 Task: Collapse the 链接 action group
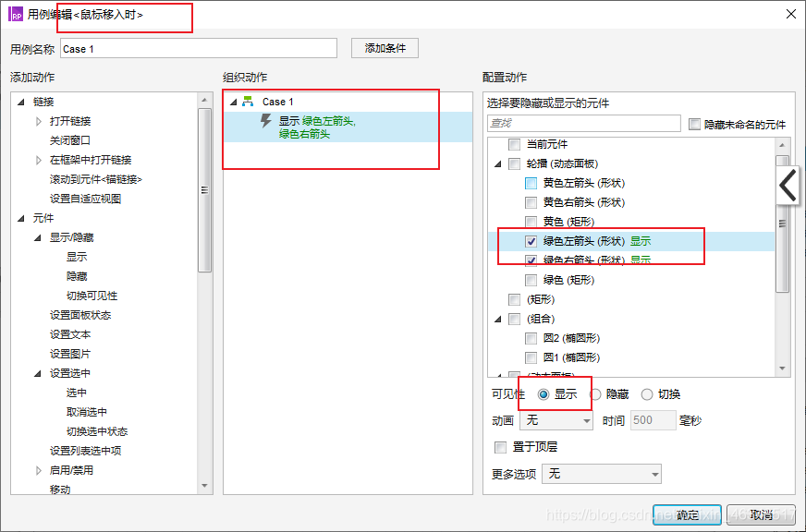[21, 103]
